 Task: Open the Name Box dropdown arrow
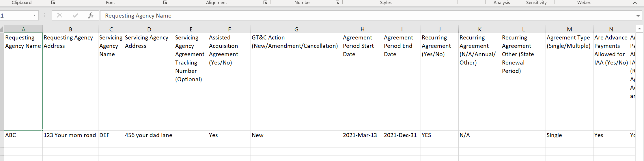coord(34,16)
